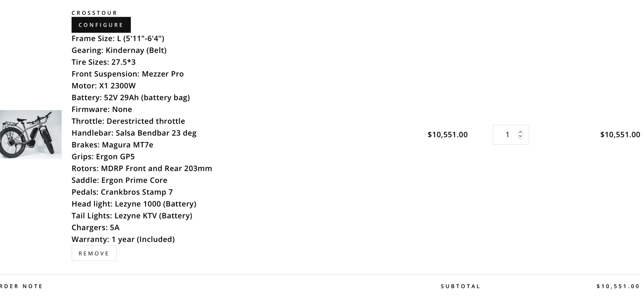
Task: Click the Warranty: 1 year (Included) line
Action: click(x=123, y=239)
